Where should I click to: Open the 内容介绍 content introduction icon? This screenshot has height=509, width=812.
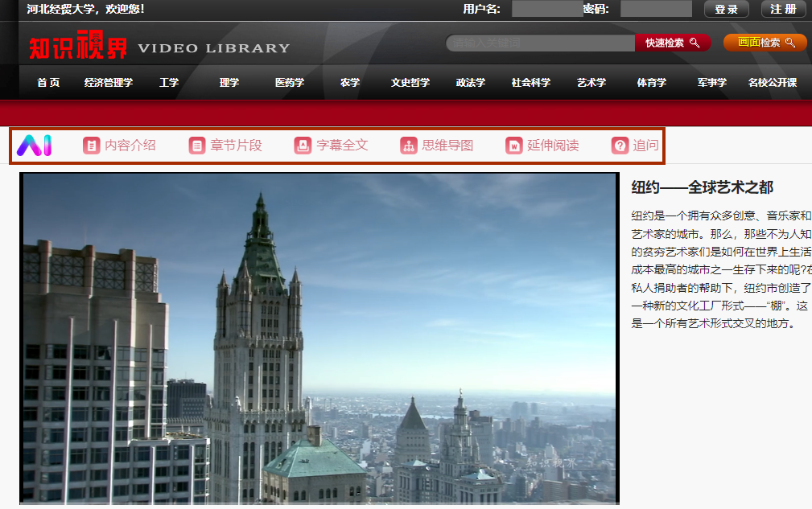(x=92, y=146)
